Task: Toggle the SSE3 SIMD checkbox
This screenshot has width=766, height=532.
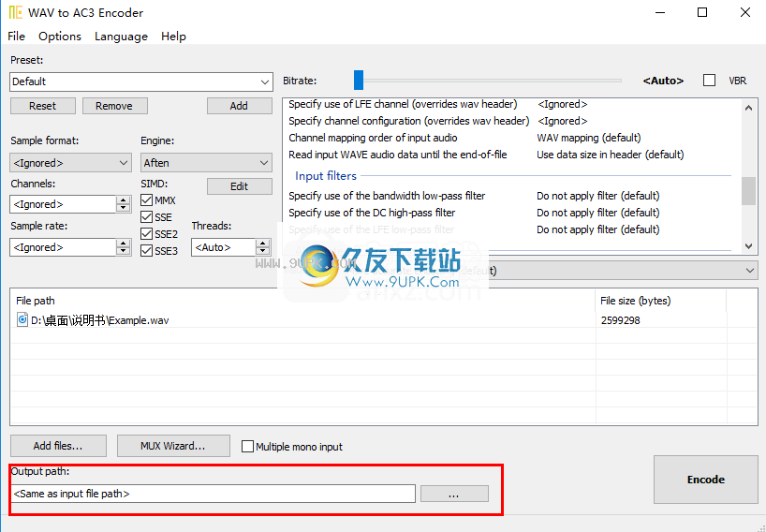Action: pos(147,251)
